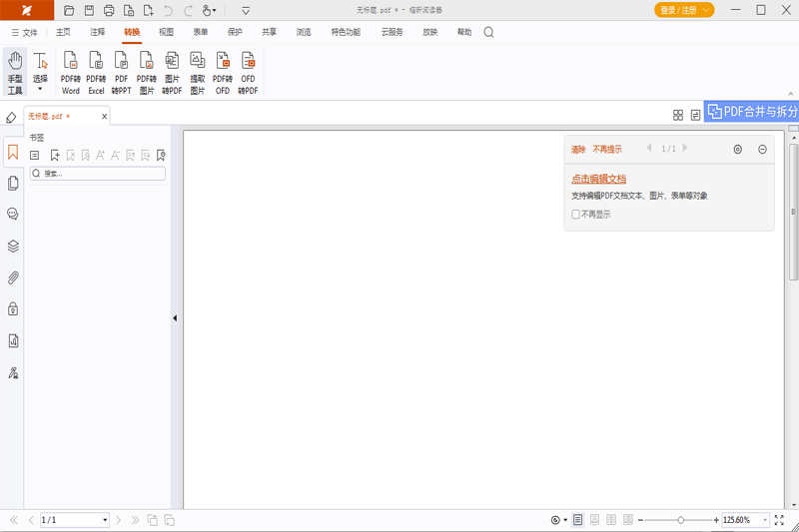
Task: Switch to two-page facing view
Action: (x=611, y=520)
